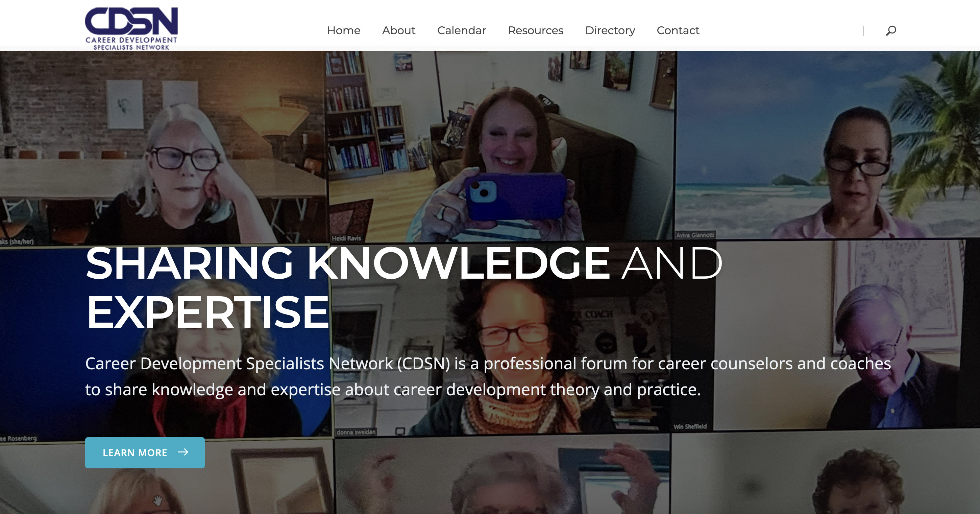Go to the Home menu item
This screenshot has width=980, height=514.
click(x=344, y=30)
